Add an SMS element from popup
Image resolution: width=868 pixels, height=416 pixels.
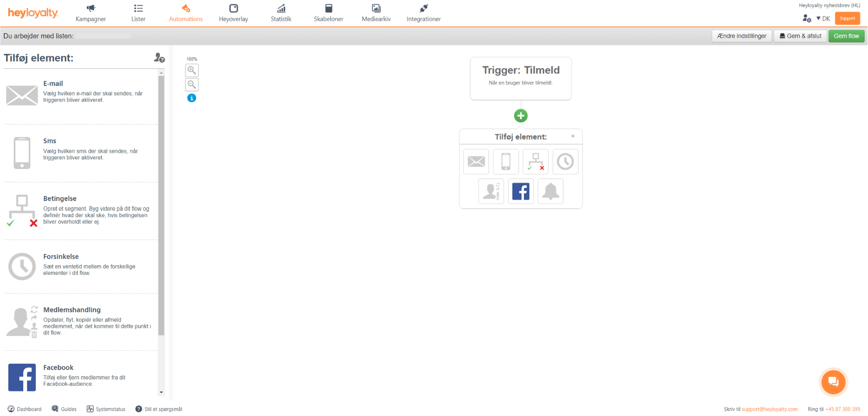(x=506, y=162)
